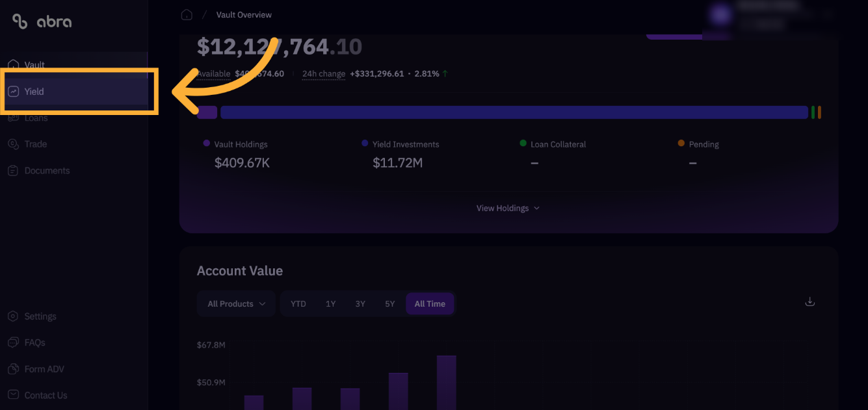Click the Pending legend label
This screenshot has height=410, width=868.
(x=704, y=144)
